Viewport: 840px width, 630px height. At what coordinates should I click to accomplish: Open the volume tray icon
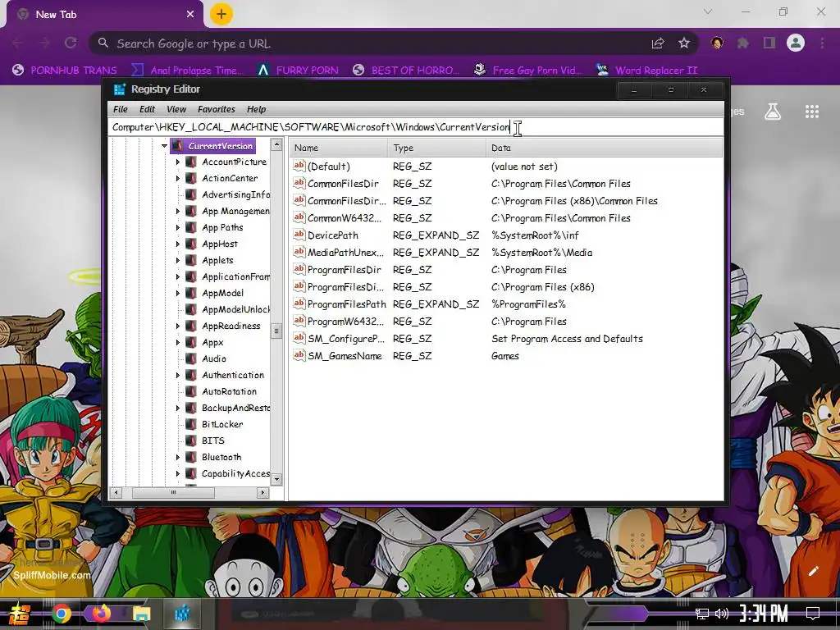point(722,614)
